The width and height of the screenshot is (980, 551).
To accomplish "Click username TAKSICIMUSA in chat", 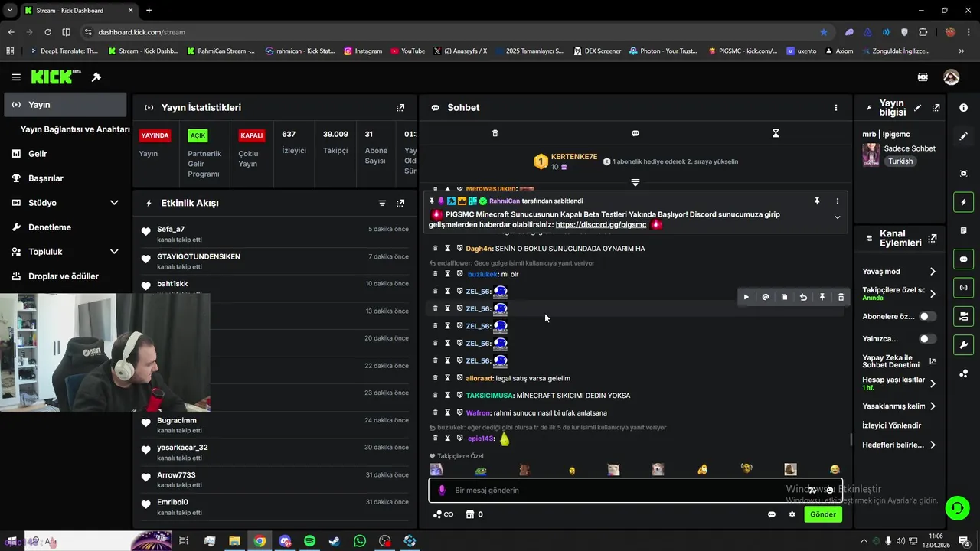I will point(489,396).
